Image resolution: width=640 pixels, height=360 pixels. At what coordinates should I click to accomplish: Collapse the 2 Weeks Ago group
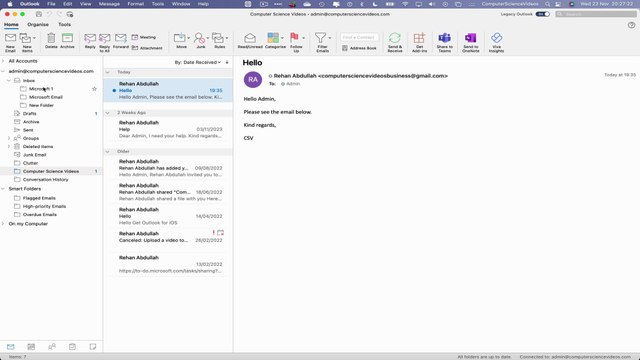click(108, 113)
